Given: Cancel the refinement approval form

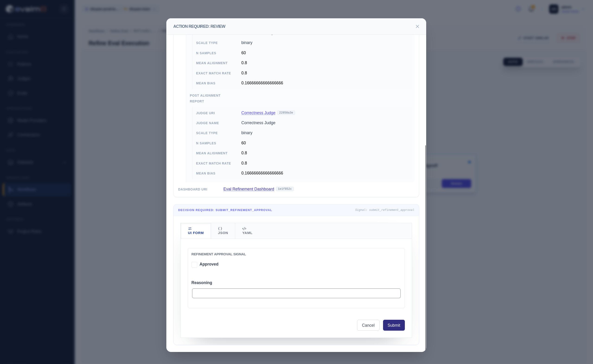Looking at the screenshot, I should point(368,325).
